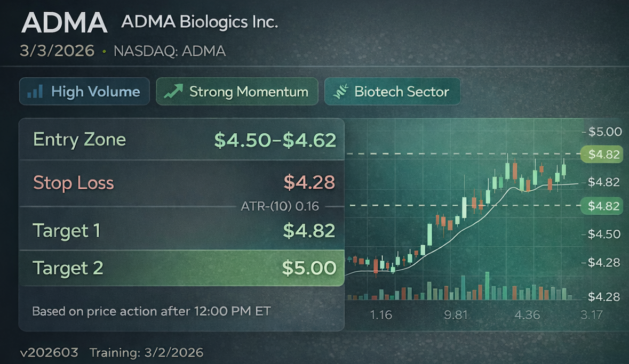Select the High Volume tag
This screenshot has height=364, width=629.
84,91
